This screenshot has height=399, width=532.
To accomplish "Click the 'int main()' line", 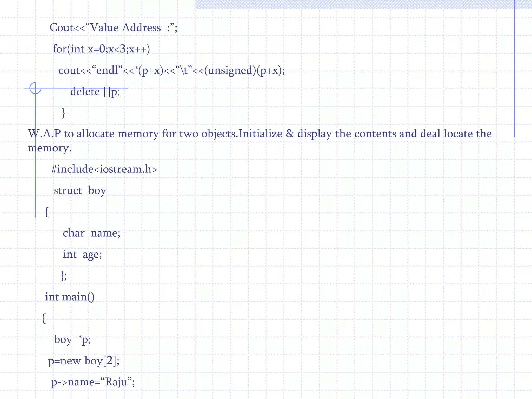I will 70,297.
